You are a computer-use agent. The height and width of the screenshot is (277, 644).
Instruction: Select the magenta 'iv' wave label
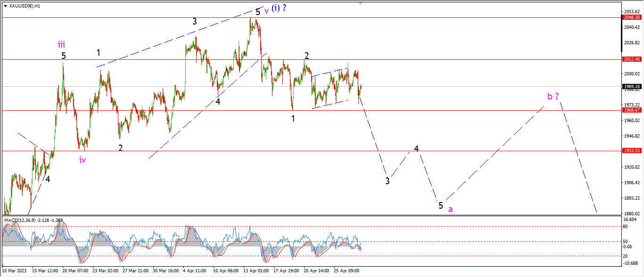pyautogui.click(x=83, y=160)
